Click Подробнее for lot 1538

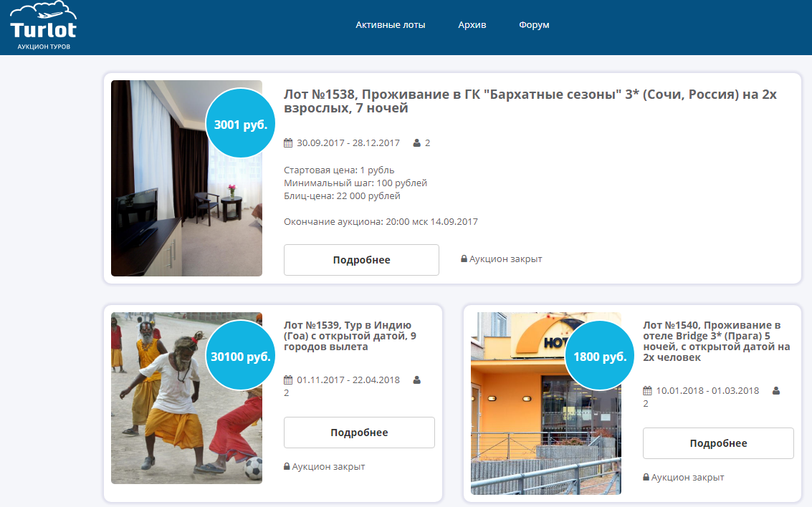[361, 260]
